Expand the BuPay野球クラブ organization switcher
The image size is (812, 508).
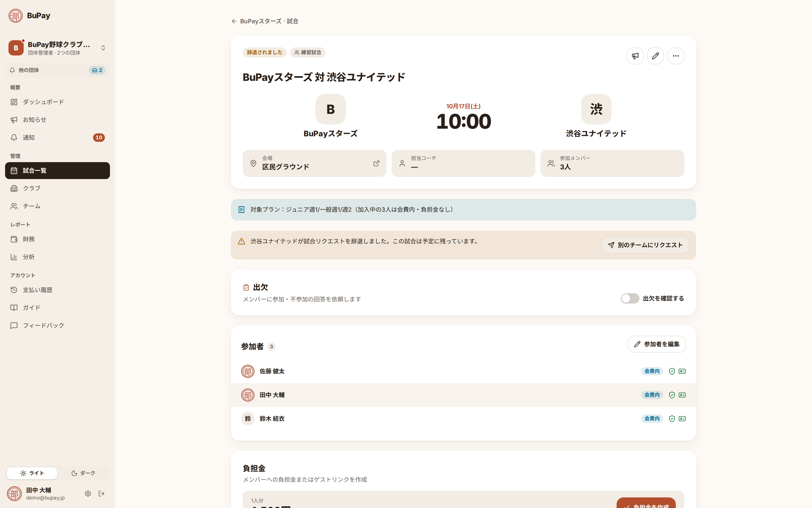click(57, 48)
